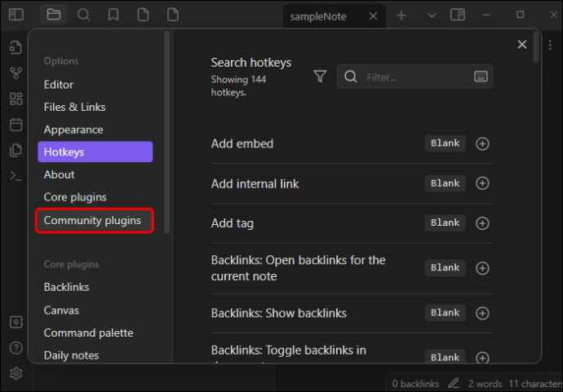Add hotkey for Open backlinks for current note

pos(482,268)
